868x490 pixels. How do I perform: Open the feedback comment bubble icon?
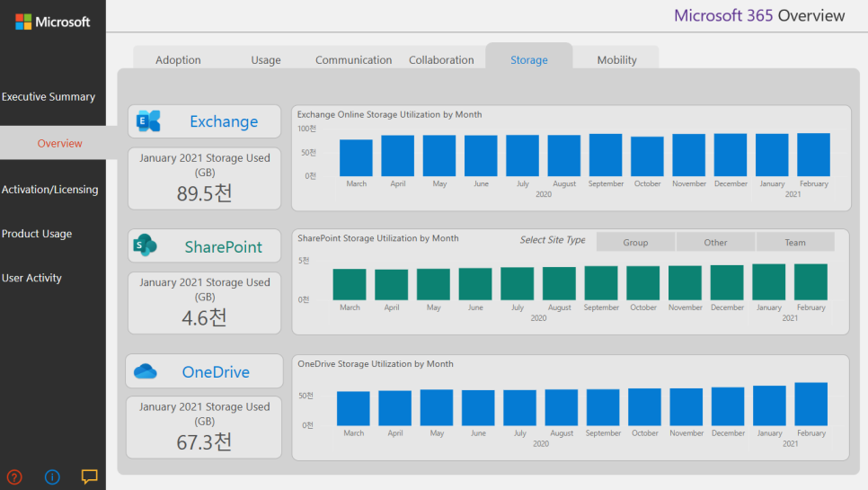(x=89, y=477)
